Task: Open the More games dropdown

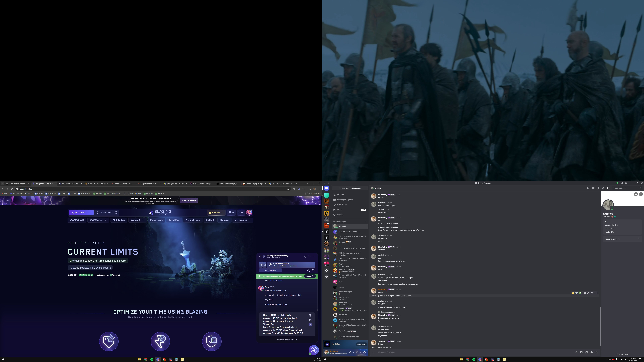Action: click(x=243, y=220)
